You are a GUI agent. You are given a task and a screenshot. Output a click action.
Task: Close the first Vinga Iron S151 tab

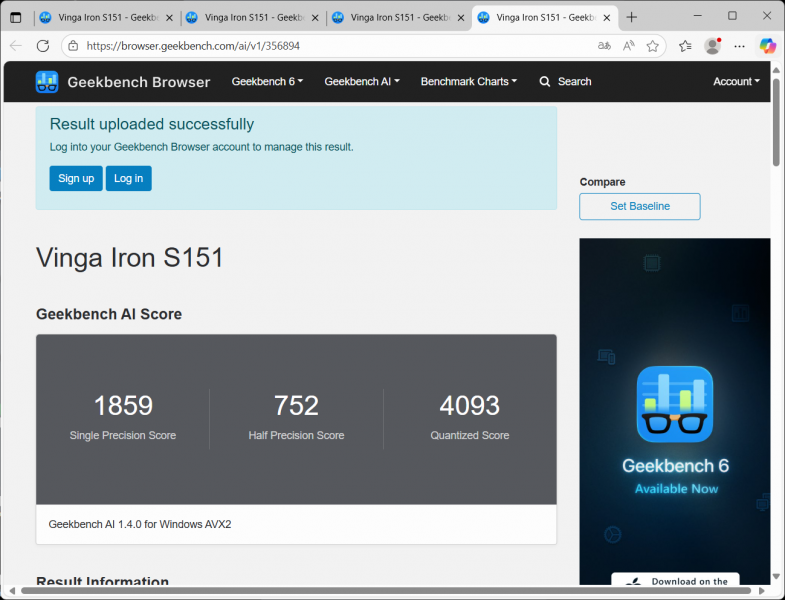tap(169, 18)
